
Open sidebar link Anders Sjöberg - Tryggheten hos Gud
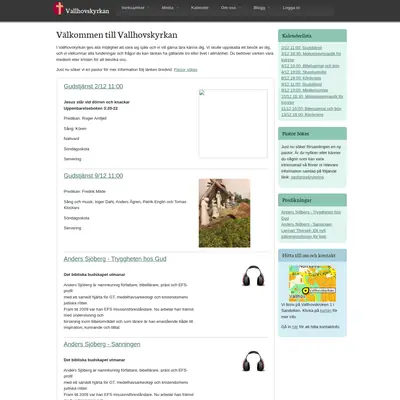click(311, 215)
